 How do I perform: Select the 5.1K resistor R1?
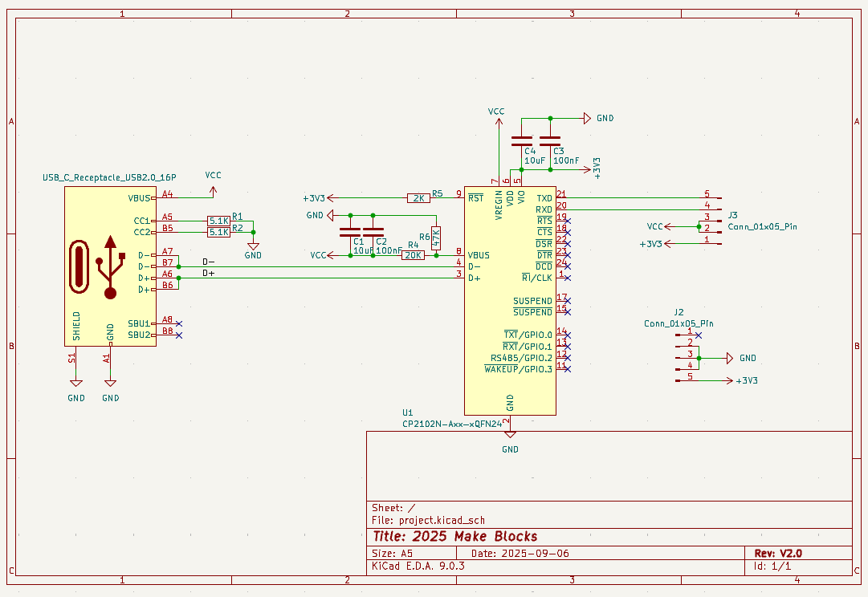218,221
